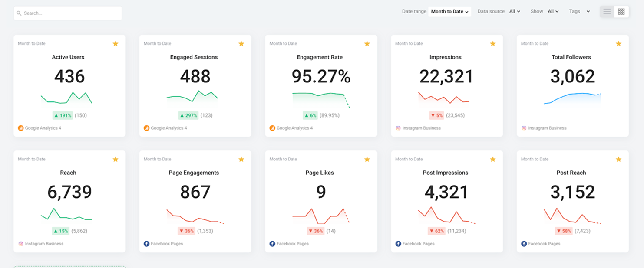Unstar the Active Users metric card

[116, 44]
